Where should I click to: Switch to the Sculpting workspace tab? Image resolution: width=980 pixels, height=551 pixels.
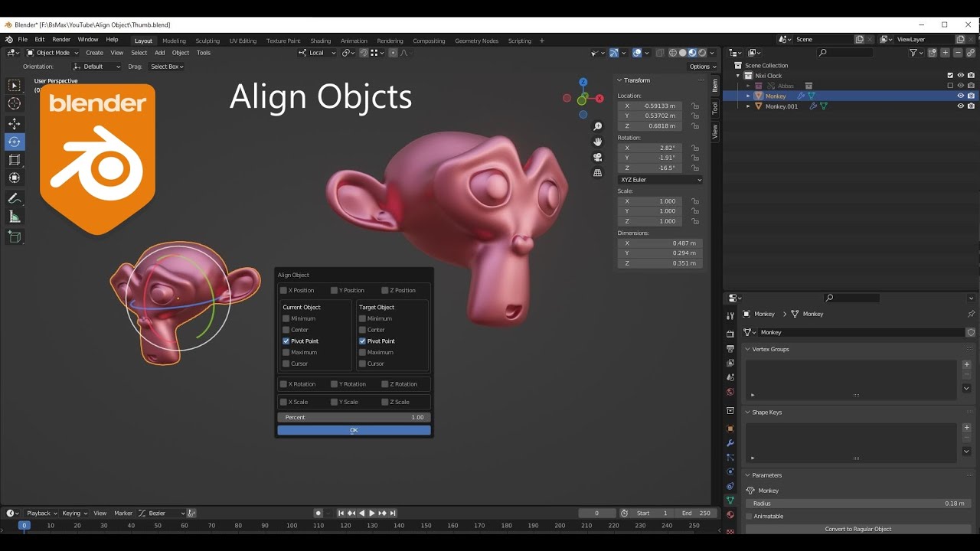(x=207, y=41)
